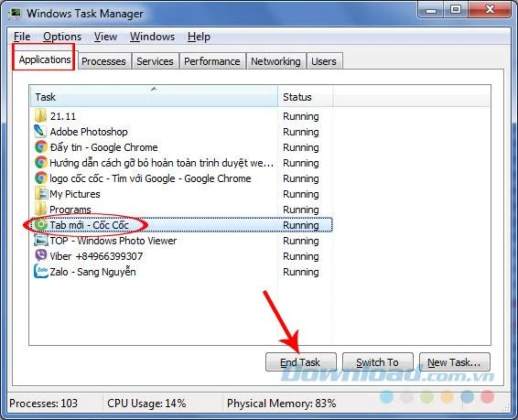Click the New Task... button

454,362
